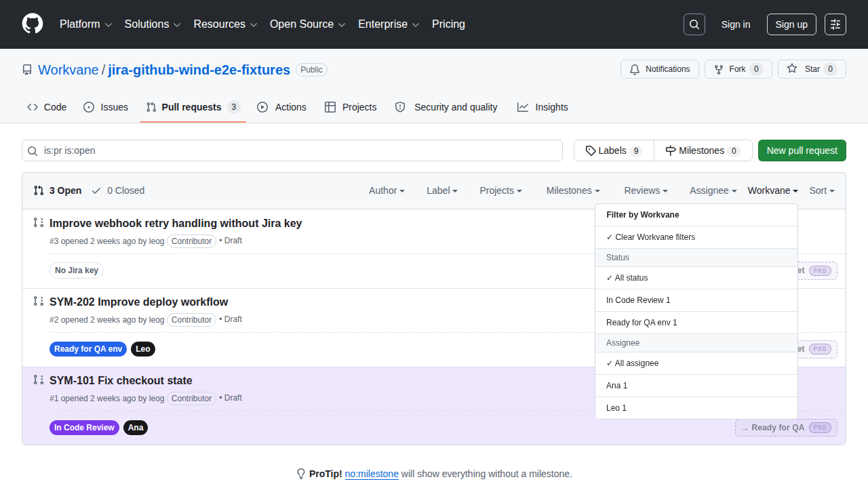Select Clear Workvane filters
This screenshot has width=868, height=488.
pyautogui.click(x=696, y=237)
